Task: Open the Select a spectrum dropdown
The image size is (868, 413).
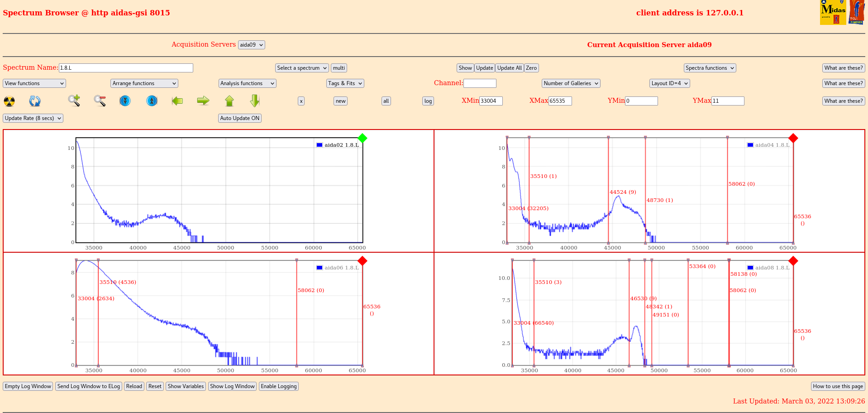Action: pos(302,68)
